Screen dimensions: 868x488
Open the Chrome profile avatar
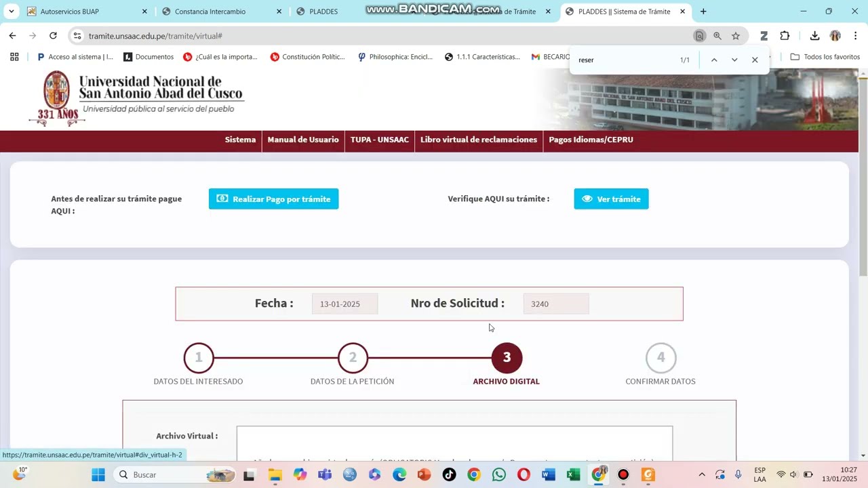pyautogui.click(x=835, y=36)
